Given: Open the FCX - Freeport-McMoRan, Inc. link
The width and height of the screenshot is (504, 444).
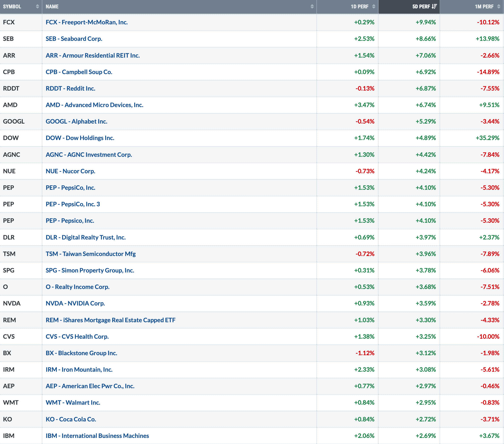Looking at the screenshot, I should [86, 22].
